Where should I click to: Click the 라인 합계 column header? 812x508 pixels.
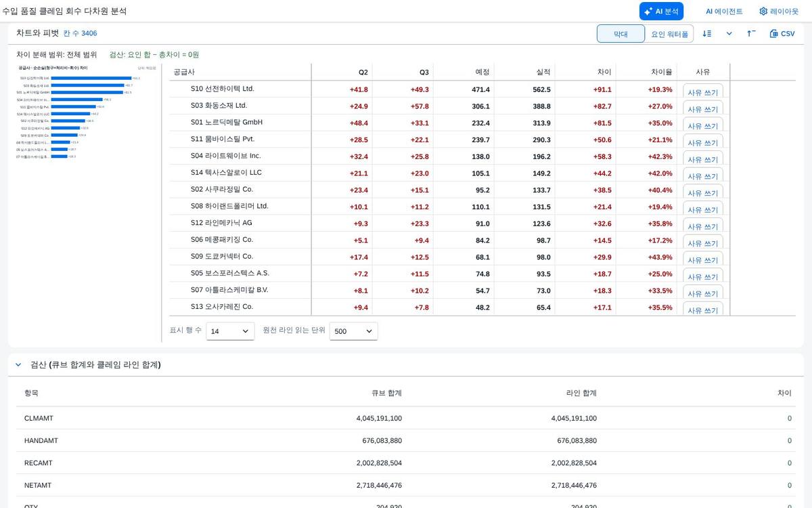(581, 393)
